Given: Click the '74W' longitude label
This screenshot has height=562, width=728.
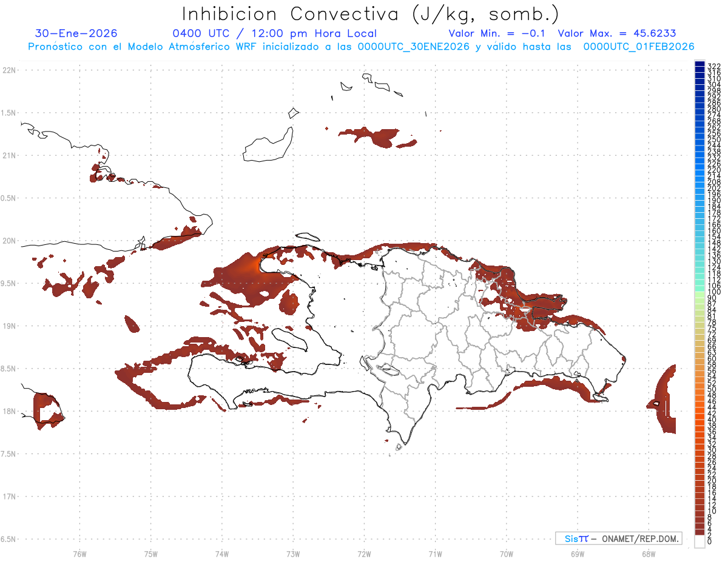Looking at the screenshot, I should [222, 553].
